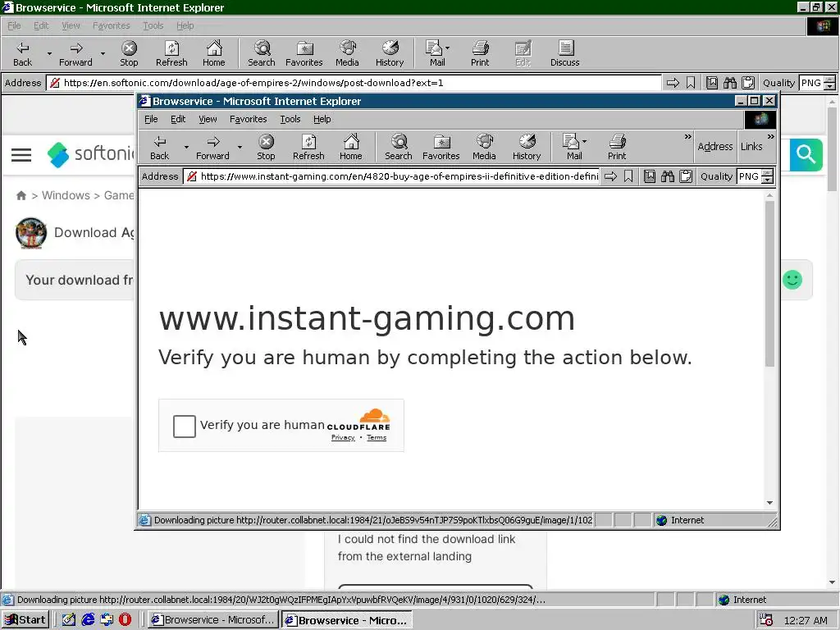Viewport: 840px width, 630px height.
Task: Click bookmark icon in front window address bar
Action: [628, 176]
